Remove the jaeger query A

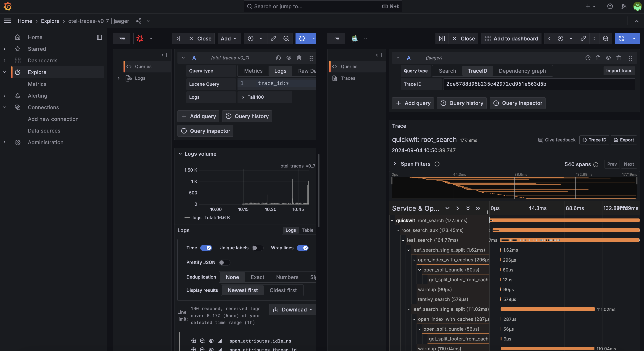[x=618, y=58]
